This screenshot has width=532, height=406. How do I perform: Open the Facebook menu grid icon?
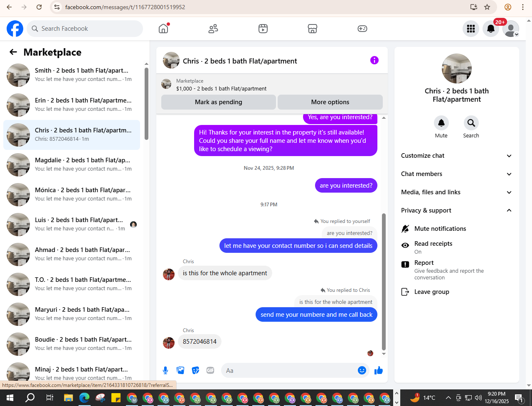(x=471, y=29)
